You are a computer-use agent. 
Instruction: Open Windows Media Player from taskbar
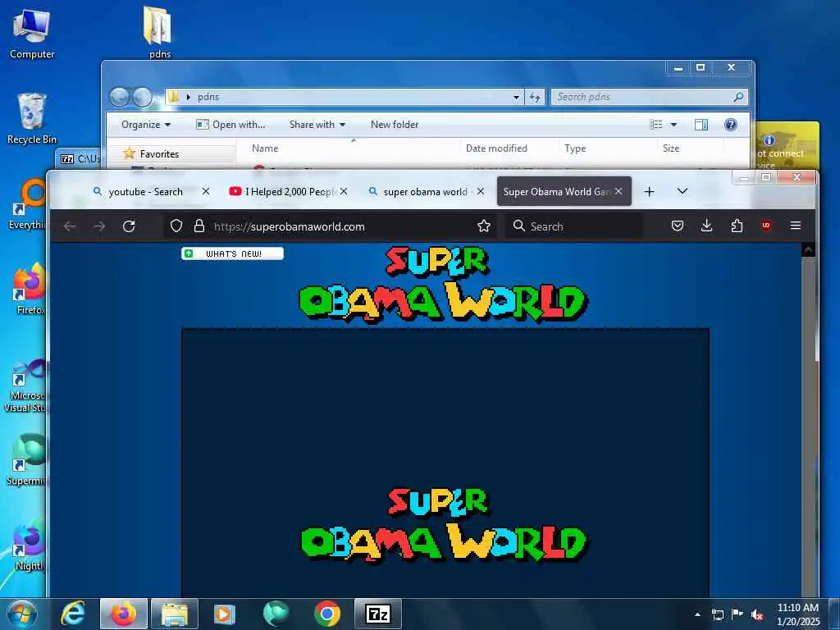click(225, 614)
